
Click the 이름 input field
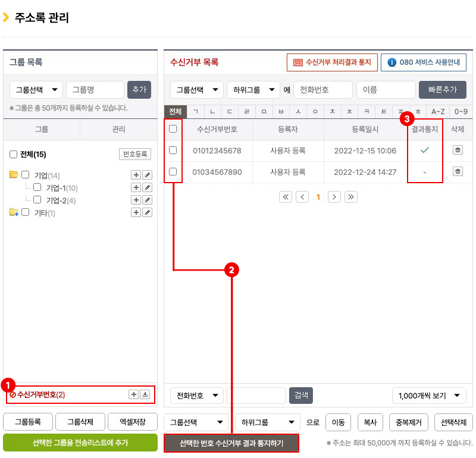pyautogui.click(x=386, y=90)
